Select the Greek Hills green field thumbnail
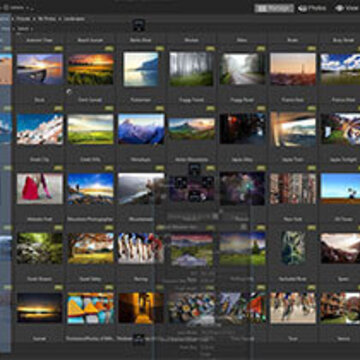The width and height of the screenshot is (360, 360). pos(91,129)
